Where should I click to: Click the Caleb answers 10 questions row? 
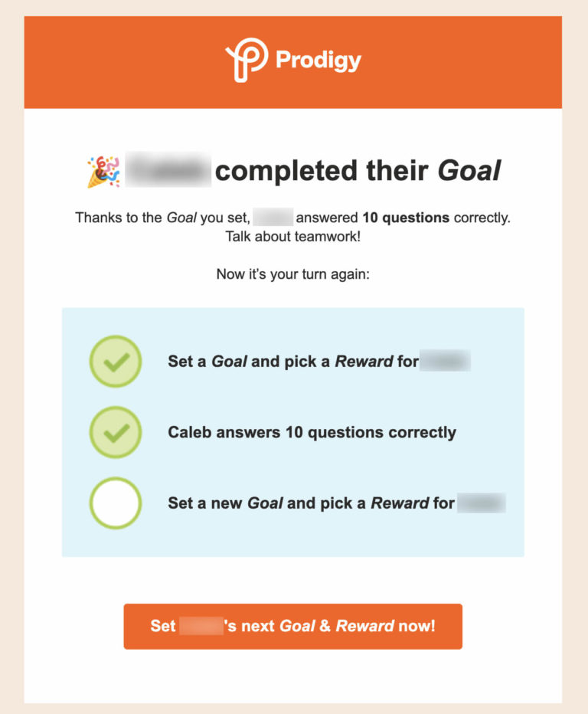point(312,432)
